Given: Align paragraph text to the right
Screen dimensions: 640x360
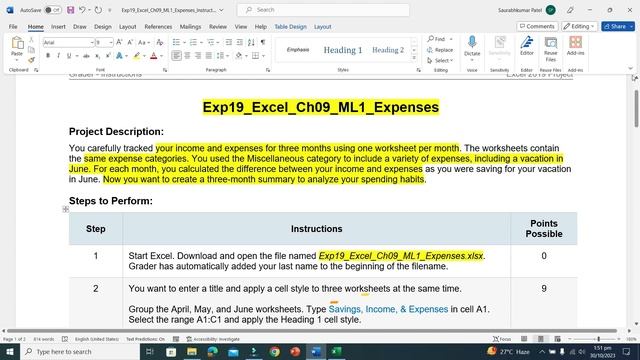Looking at the screenshot, I should (198, 56).
